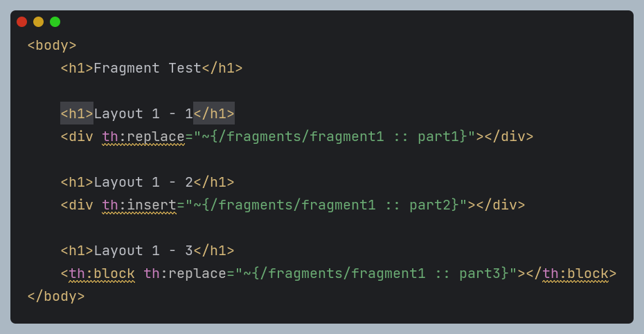Click the yellow minimize window dot
Image resolution: width=644 pixels, height=334 pixels.
[x=38, y=21]
